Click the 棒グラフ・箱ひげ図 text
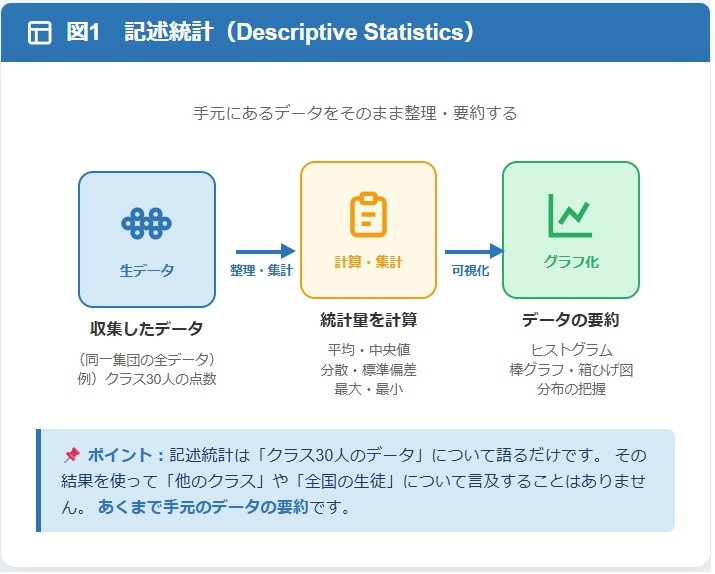Image resolution: width=715 pixels, height=574 pixels. [570, 369]
